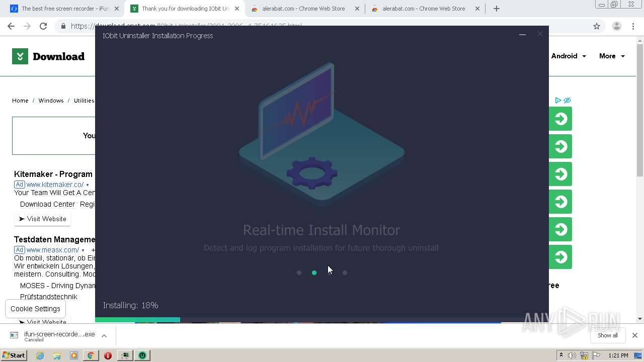Minimize the IObit Uninstaller installer window
Viewport: 644px width, 362px height.
[522, 34]
